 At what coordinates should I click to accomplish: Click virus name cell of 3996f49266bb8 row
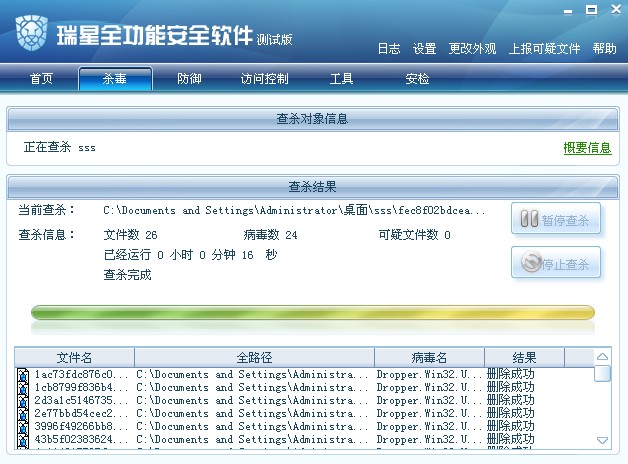(x=429, y=426)
